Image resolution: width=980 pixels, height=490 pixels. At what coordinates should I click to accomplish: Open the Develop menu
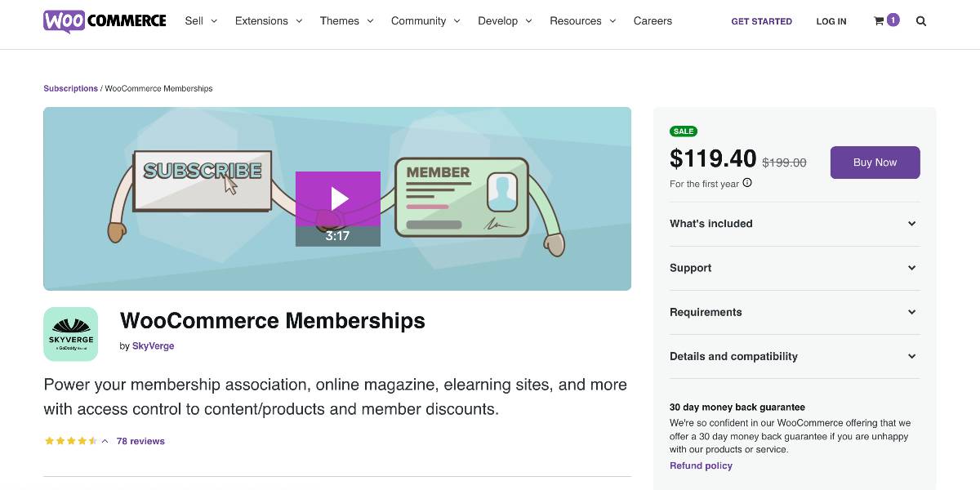click(506, 21)
